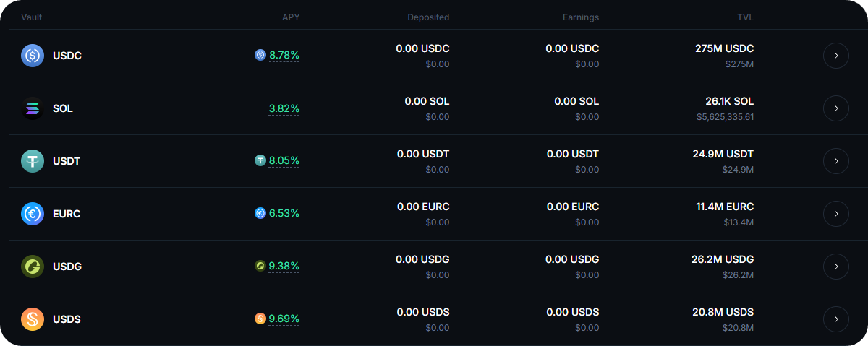
Task: Expand the SOL vault row arrow
Action: coord(835,108)
